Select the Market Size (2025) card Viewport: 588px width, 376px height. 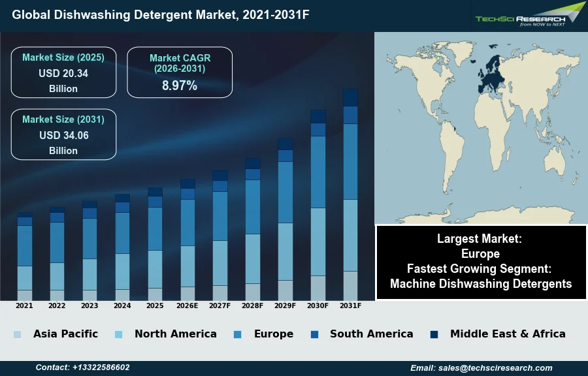[63, 72]
